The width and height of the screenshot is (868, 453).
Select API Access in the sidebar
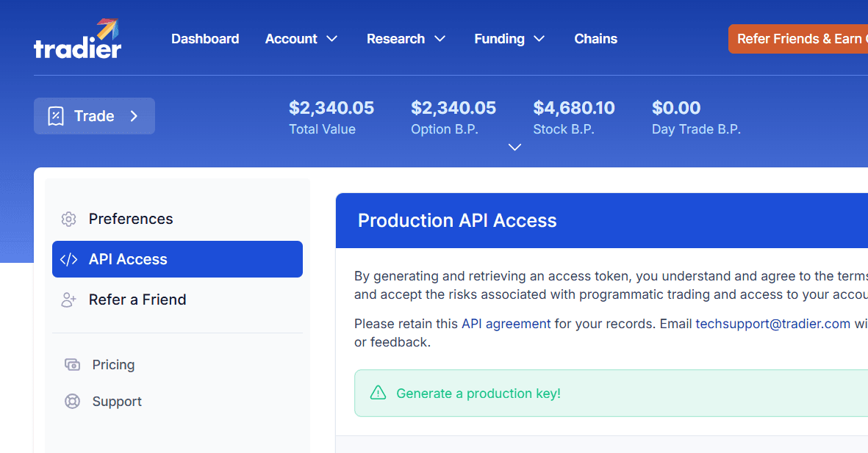tap(177, 259)
